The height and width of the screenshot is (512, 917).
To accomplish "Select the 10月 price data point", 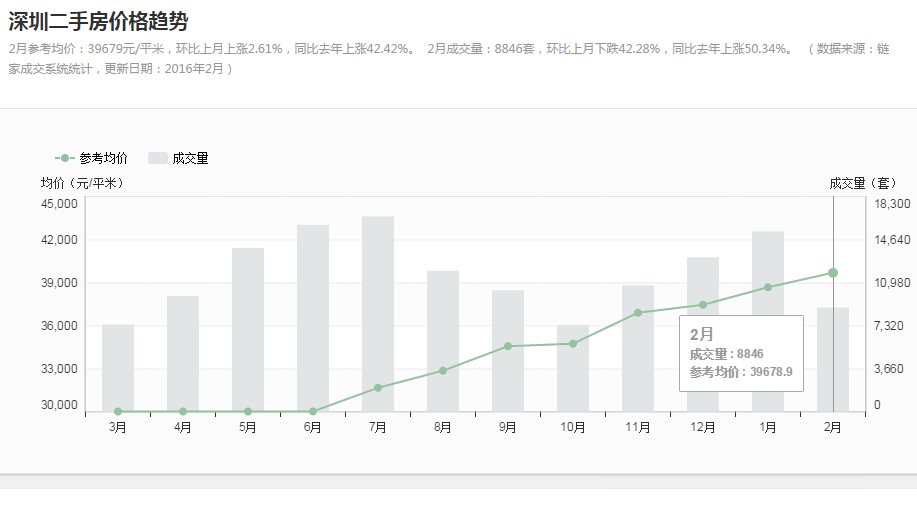I will pyautogui.click(x=573, y=344).
